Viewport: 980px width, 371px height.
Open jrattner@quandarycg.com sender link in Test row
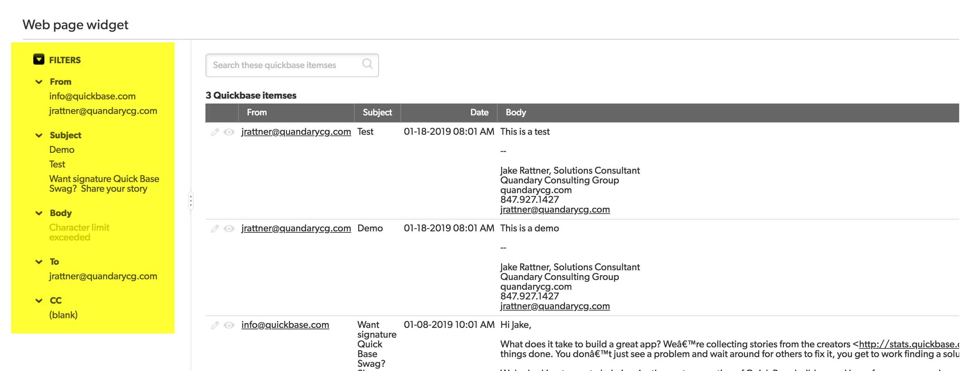click(296, 132)
